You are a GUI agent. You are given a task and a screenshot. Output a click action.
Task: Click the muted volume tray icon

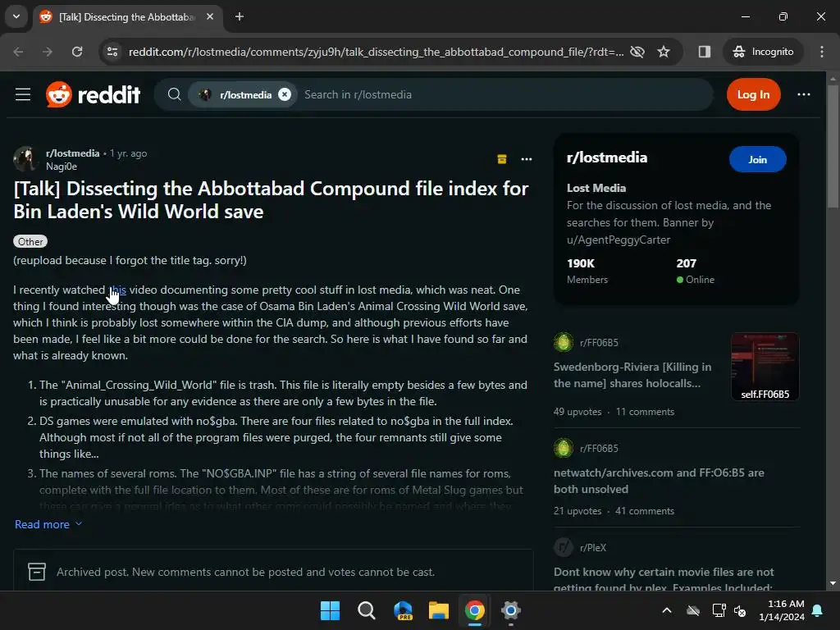coord(741,610)
